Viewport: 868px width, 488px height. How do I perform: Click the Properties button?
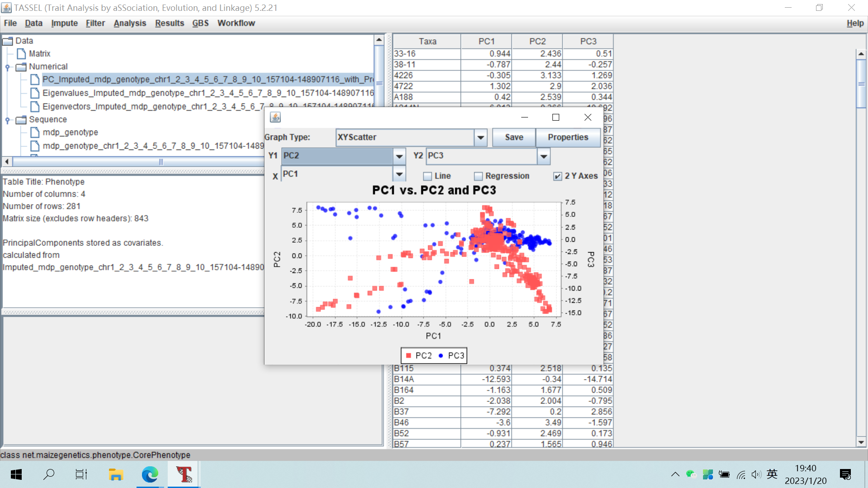[x=568, y=137]
